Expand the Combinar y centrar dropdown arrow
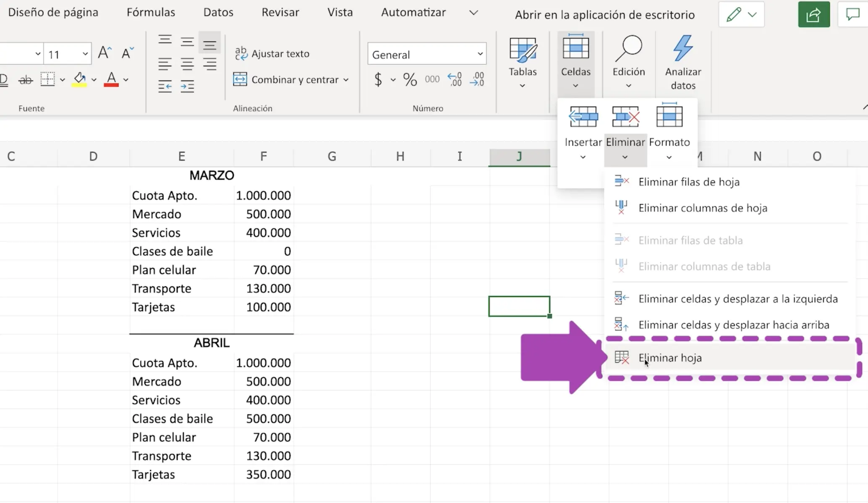Image resolution: width=868 pixels, height=503 pixels. coord(346,80)
